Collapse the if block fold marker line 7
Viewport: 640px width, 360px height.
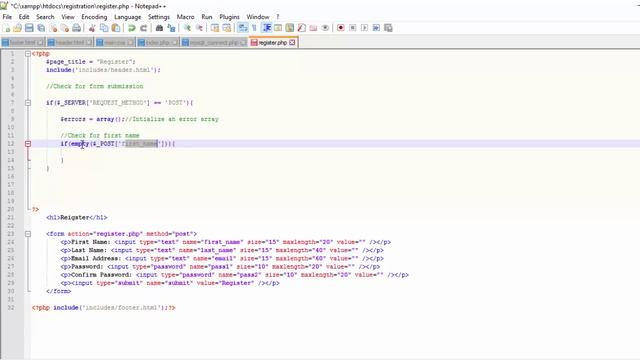click(x=28, y=103)
